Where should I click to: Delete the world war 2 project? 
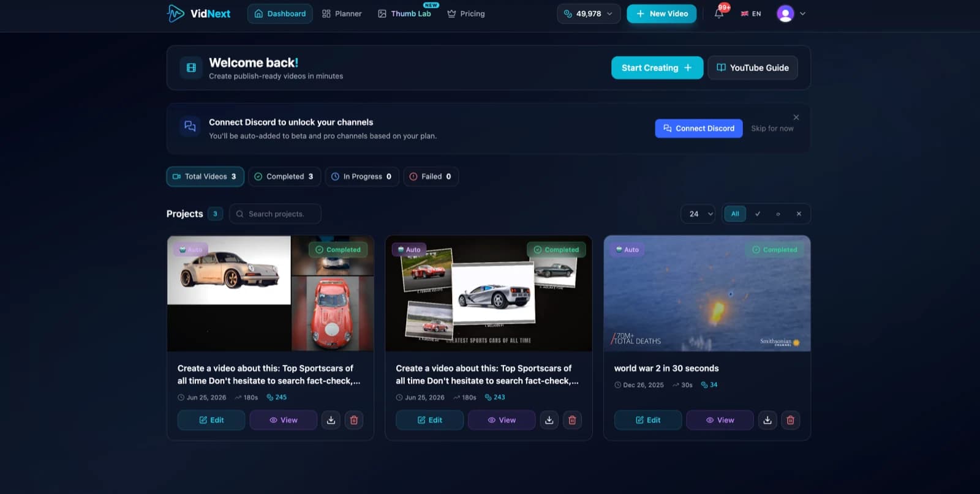(x=791, y=420)
